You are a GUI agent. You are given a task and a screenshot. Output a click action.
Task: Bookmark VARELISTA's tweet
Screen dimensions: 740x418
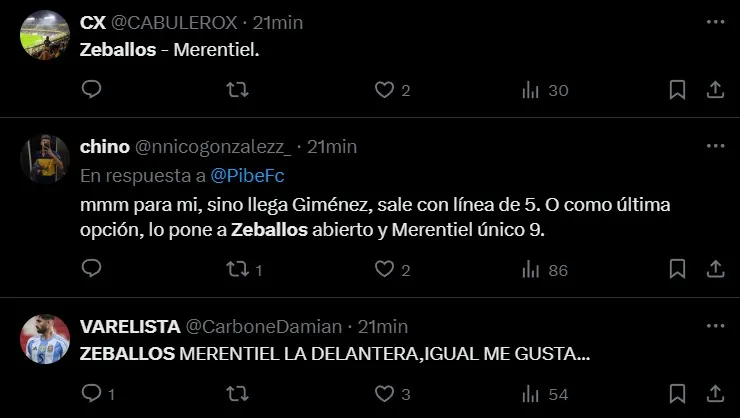pyautogui.click(x=677, y=394)
